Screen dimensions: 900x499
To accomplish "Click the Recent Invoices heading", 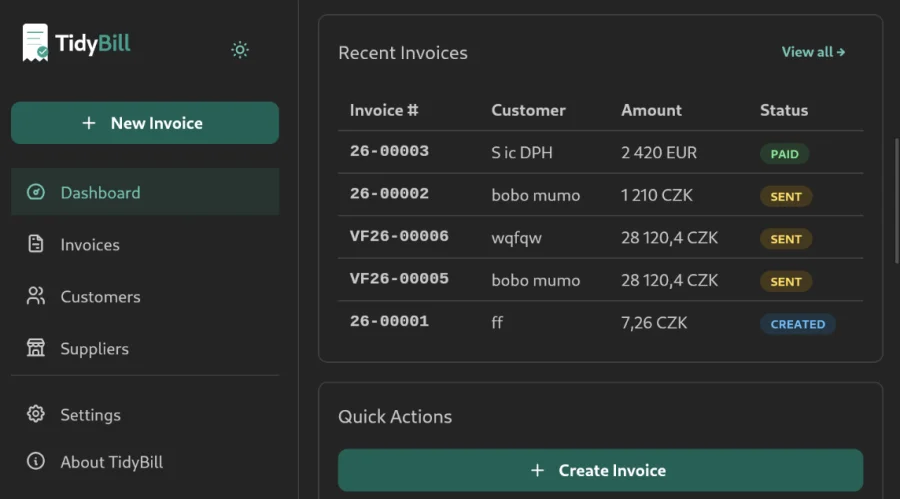I will [x=403, y=53].
